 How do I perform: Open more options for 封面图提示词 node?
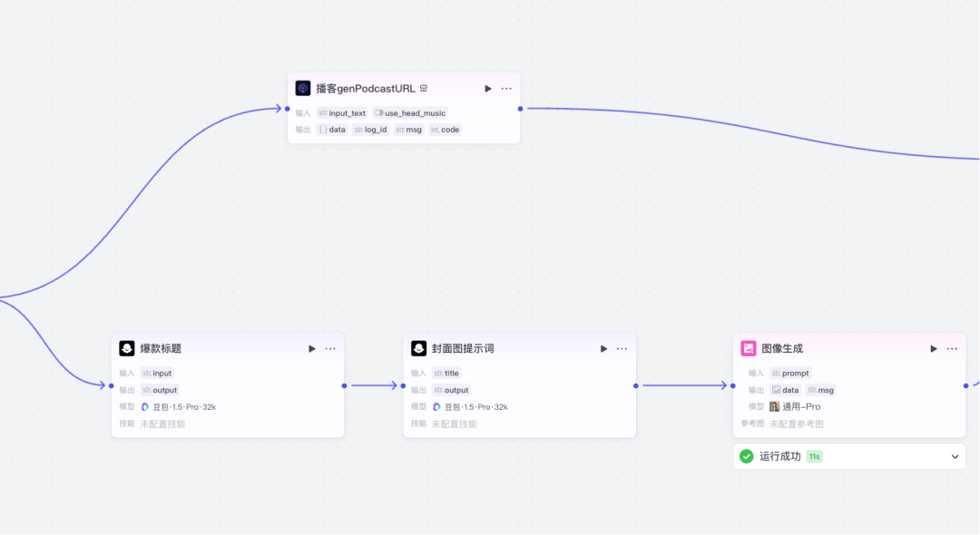point(622,348)
